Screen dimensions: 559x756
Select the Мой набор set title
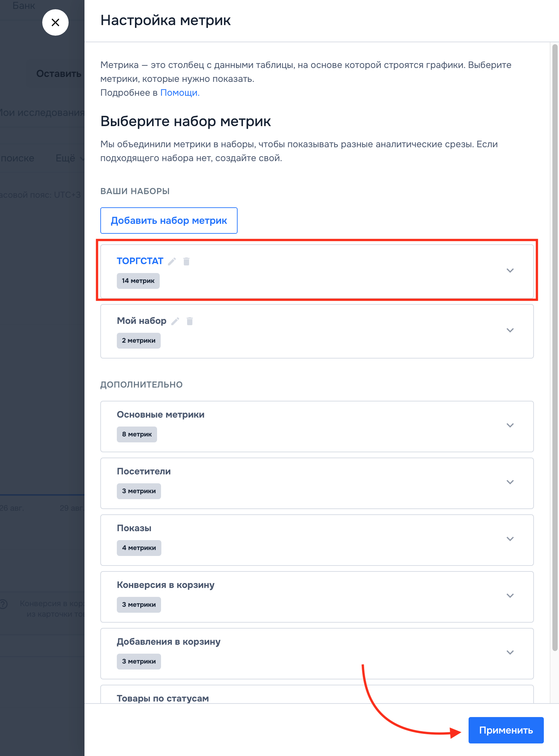tap(142, 321)
